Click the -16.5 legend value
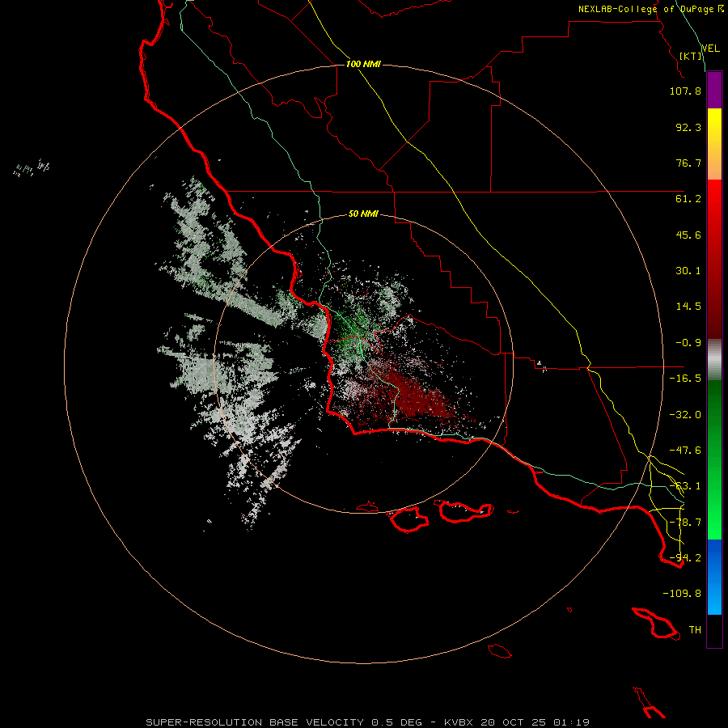The image size is (728, 728). [x=685, y=379]
